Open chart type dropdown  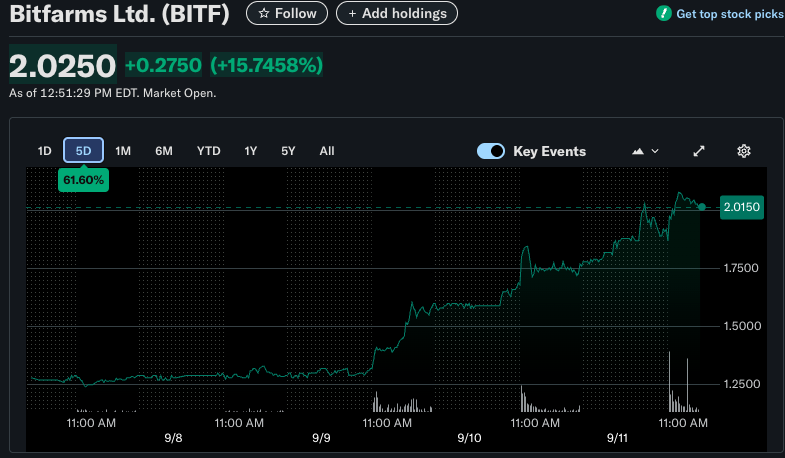coord(645,151)
